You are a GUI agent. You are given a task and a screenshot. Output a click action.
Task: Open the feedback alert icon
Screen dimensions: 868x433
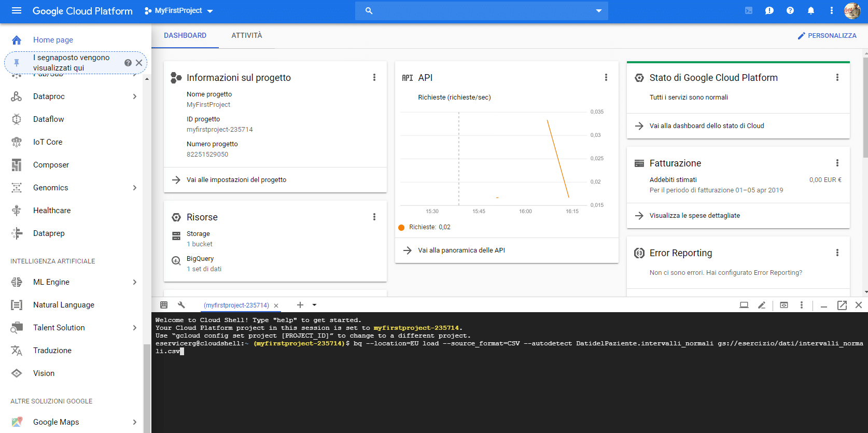tap(769, 10)
